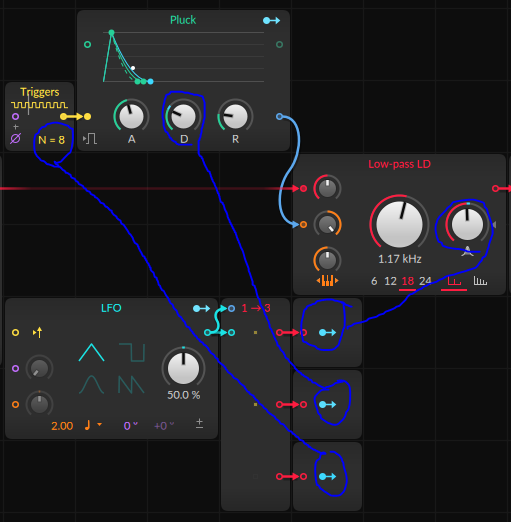Select the 18 dB filter slope
The image size is (511, 522).
[408, 281]
